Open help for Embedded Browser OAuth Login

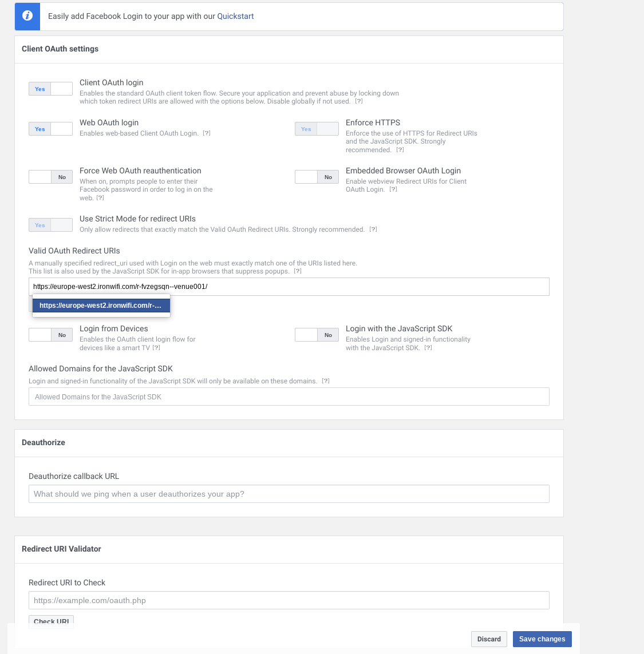pos(393,189)
